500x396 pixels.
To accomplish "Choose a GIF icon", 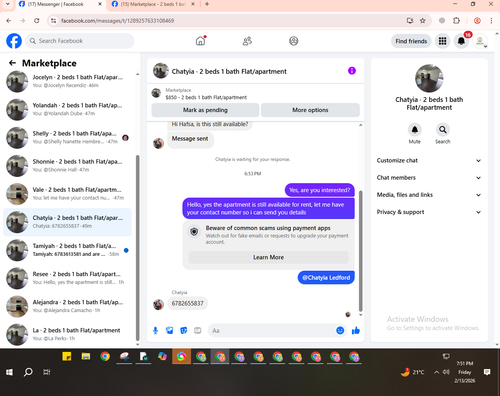I will point(198,330).
